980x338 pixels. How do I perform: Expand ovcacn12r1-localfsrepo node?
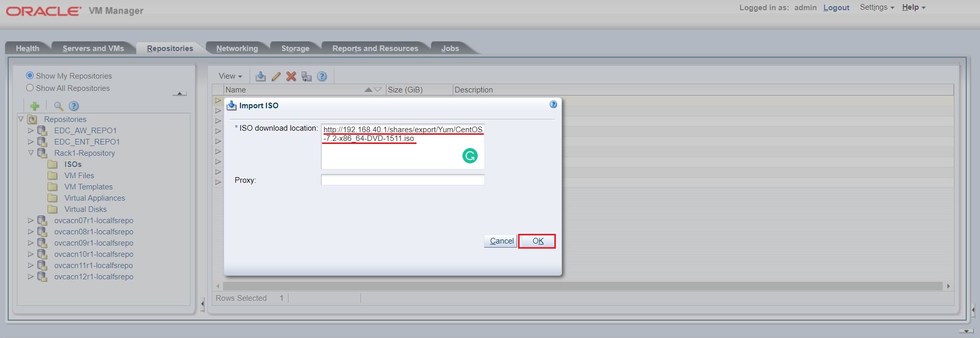[x=31, y=276]
